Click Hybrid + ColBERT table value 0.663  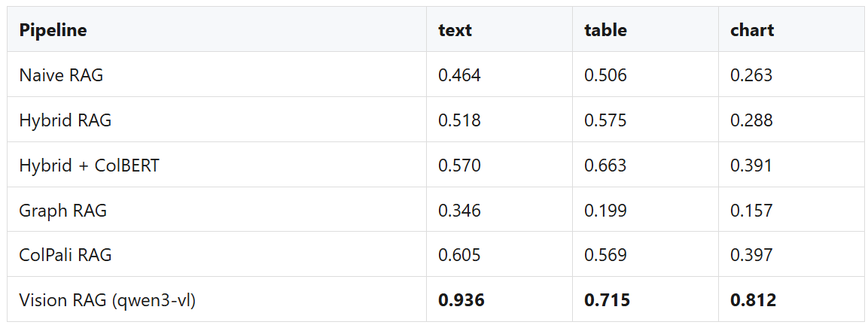tap(605, 165)
